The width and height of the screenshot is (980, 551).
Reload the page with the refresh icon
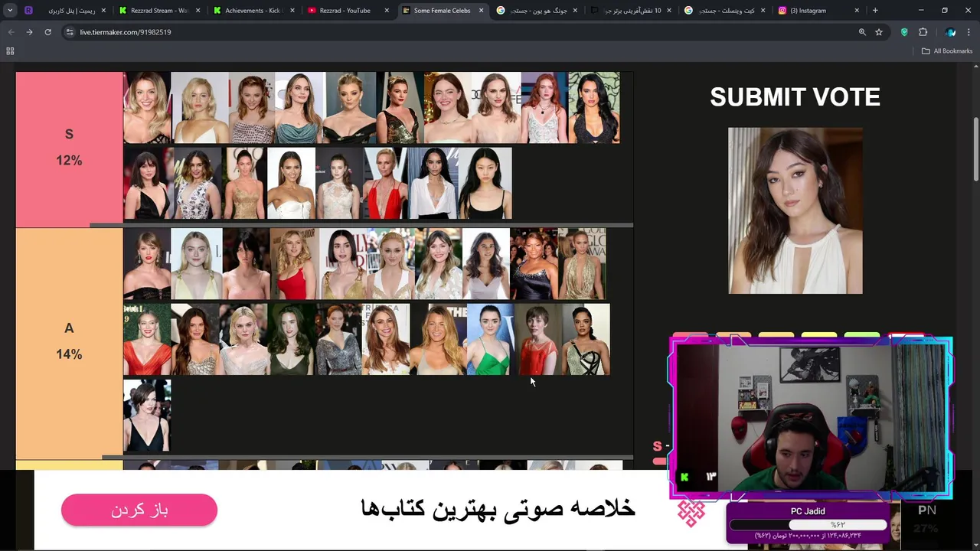[x=47, y=32]
